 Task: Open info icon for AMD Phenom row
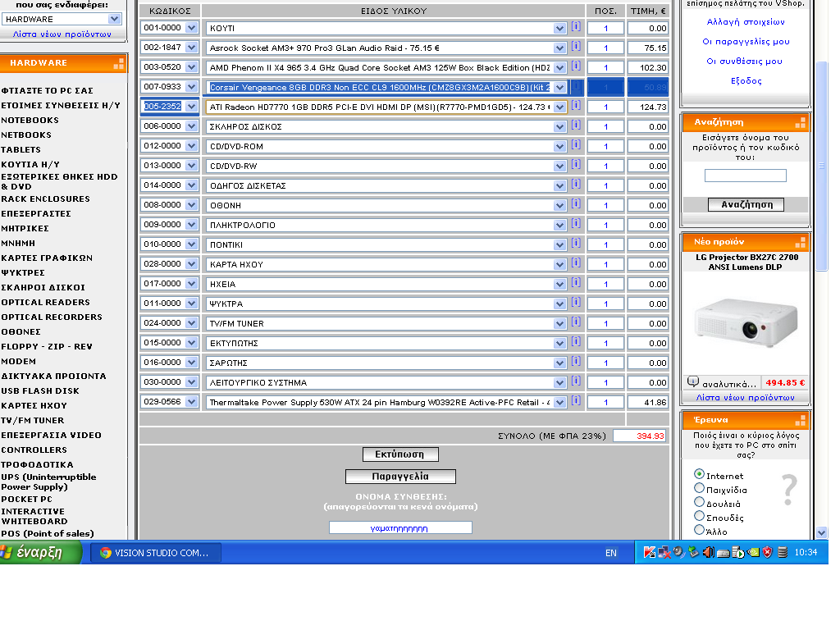(x=576, y=66)
